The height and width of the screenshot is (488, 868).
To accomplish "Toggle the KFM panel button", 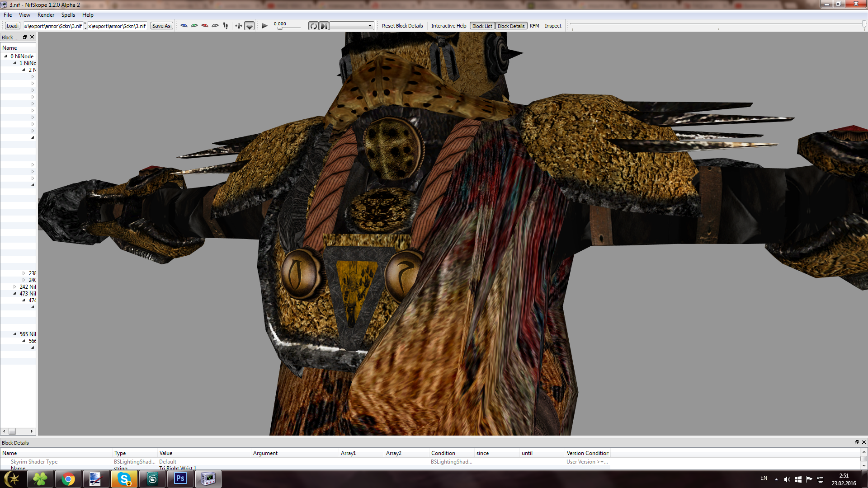I will (534, 26).
